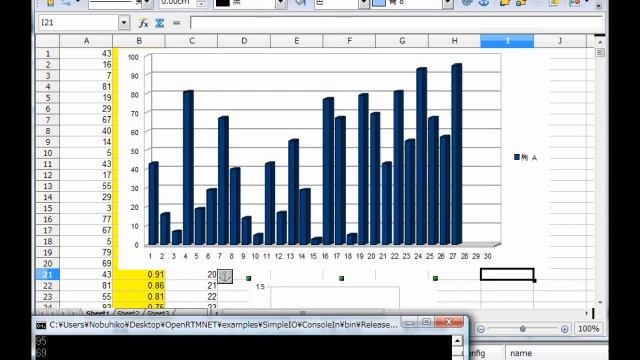Expand the Name Box dropdown arrow

coord(124,23)
